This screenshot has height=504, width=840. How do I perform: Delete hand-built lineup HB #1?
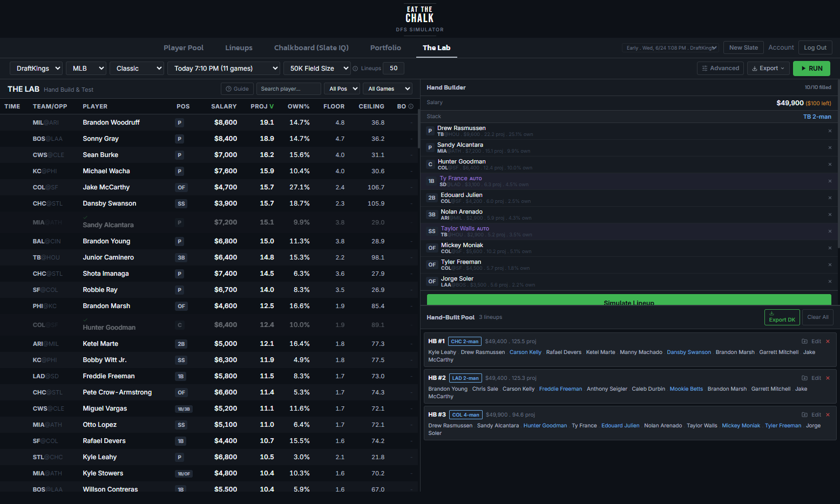[828, 342]
